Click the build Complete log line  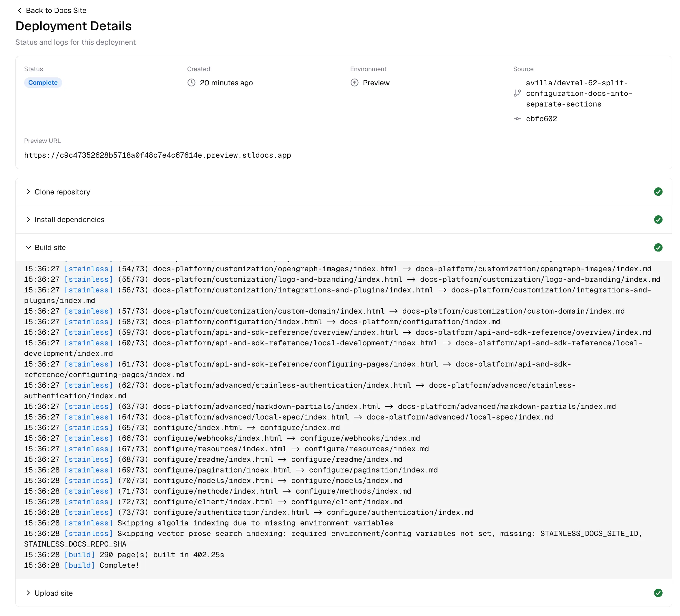click(x=81, y=565)
